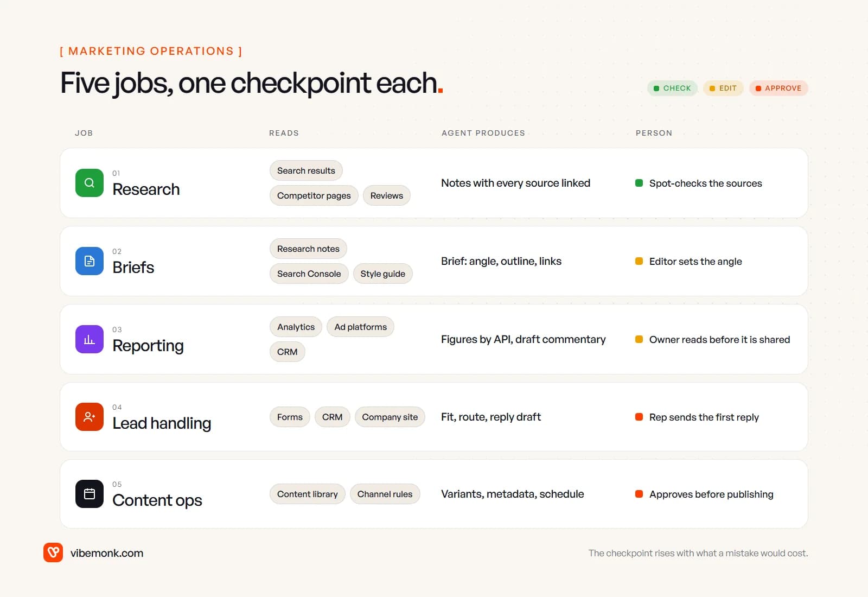
Task: Click the green Research magnifier icon
Action: point(90,183)
